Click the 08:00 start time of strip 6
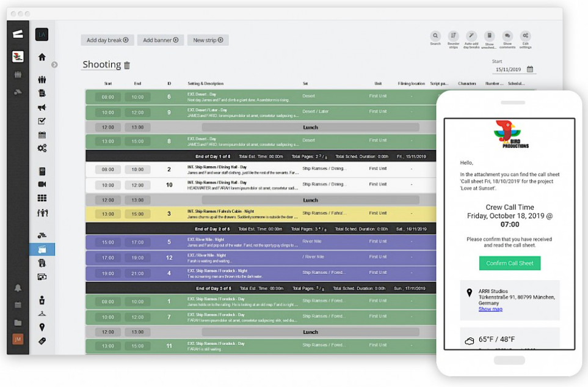The height and width of the screenshot is (387, 588). click(107, 97)
